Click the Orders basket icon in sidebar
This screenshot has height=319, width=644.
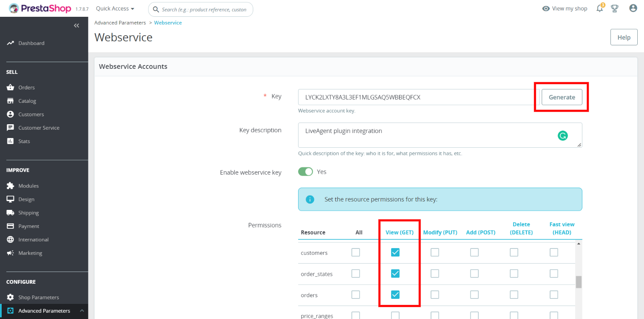[10, 87]
